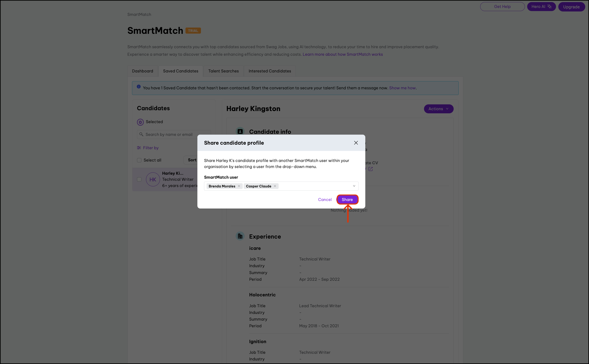The image size is (589, 364).
Task: Remove Casper Claude from selected users
Action: coord(275,186)
